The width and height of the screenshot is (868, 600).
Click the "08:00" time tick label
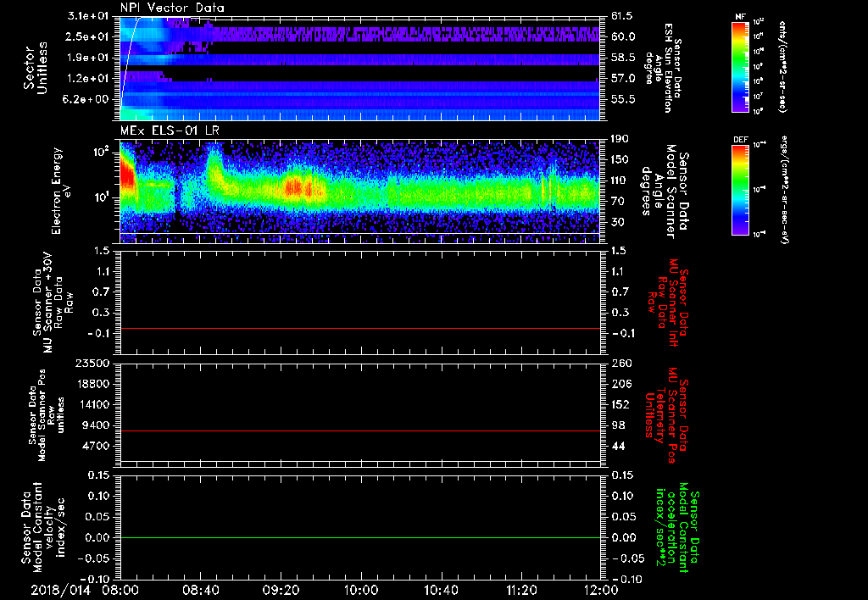pos(120,590)
